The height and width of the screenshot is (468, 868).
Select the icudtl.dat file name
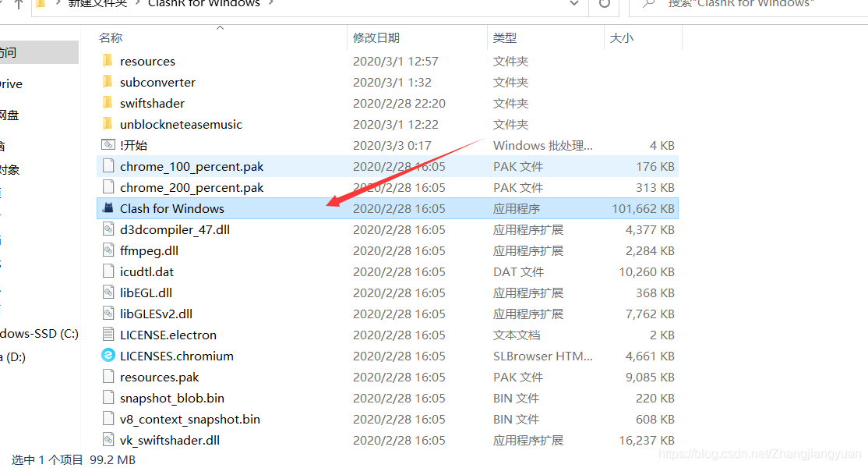tap(146, 271)
